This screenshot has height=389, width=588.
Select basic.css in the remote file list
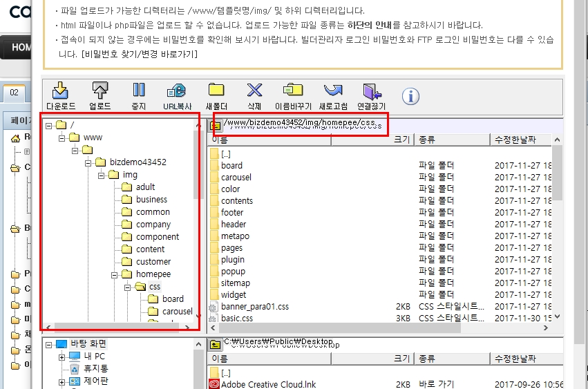(x=236, y=319)
